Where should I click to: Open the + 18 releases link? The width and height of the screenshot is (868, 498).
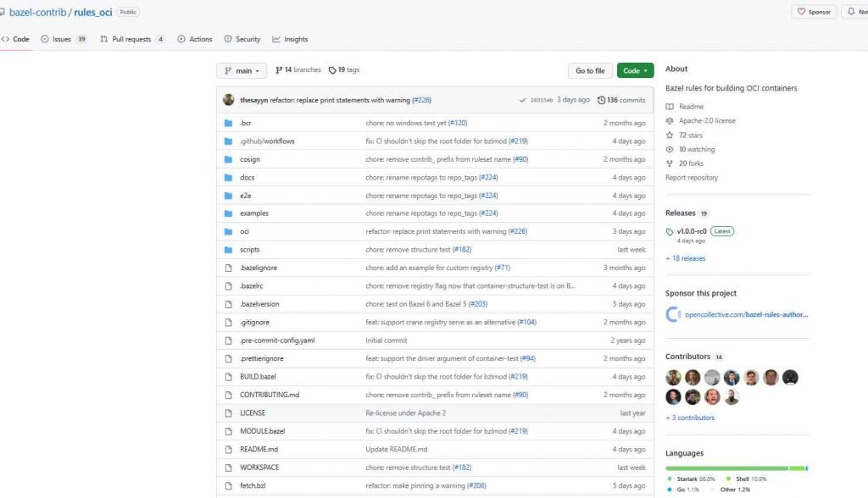(x=685, y=258)
